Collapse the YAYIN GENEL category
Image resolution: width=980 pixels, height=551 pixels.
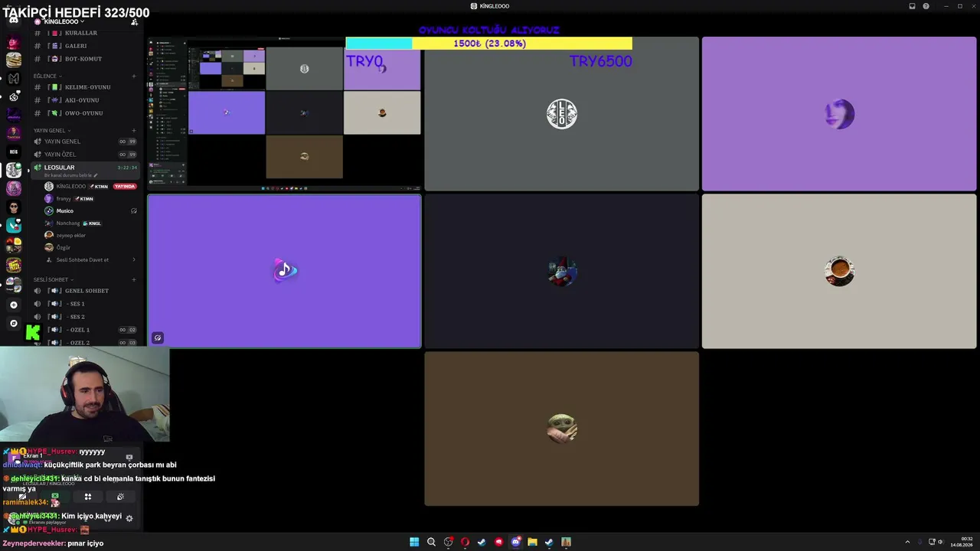click(51, 130)
